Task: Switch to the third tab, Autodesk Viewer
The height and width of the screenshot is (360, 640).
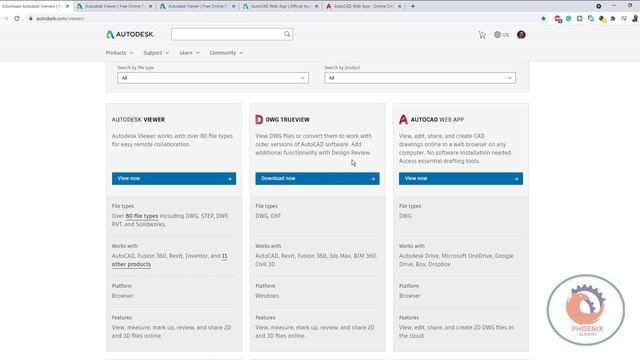Action: (198, 6)
